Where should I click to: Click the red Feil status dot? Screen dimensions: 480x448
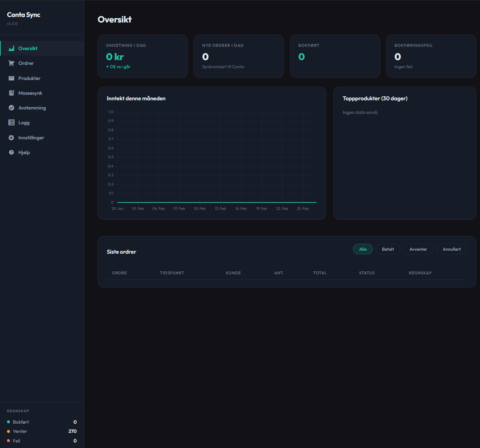tap(8, 441)
